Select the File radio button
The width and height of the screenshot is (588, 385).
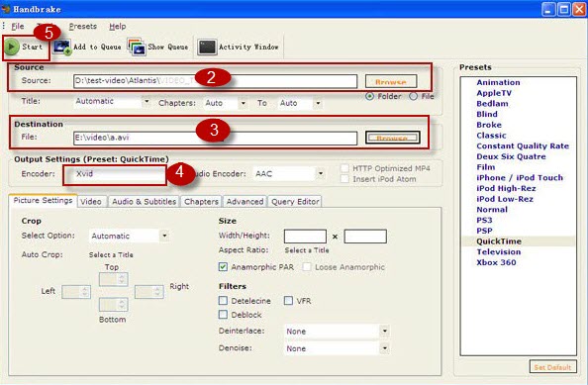[x=413, y=96]
